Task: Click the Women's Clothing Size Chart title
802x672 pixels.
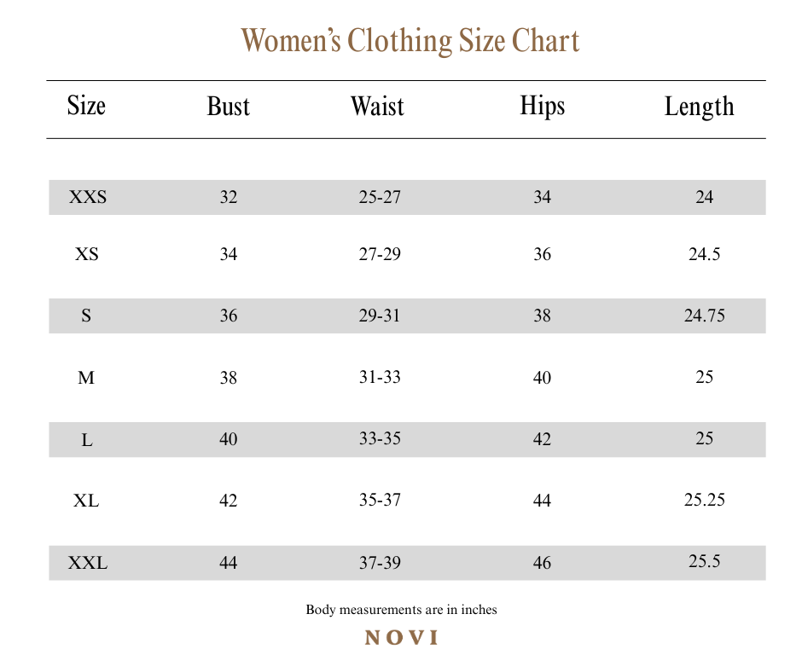Action: click(410, 41)
